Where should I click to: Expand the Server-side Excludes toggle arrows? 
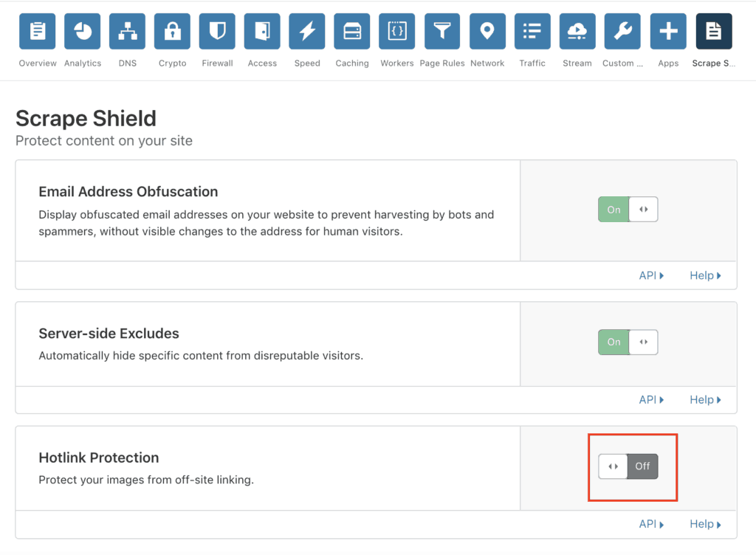coord(643,342)
